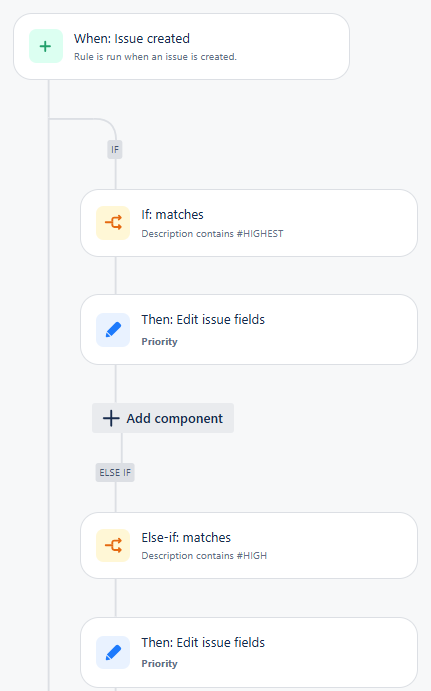Click the plus icon in Add component
The height and width of the screenshot is (691, 431).
[111, 418]
